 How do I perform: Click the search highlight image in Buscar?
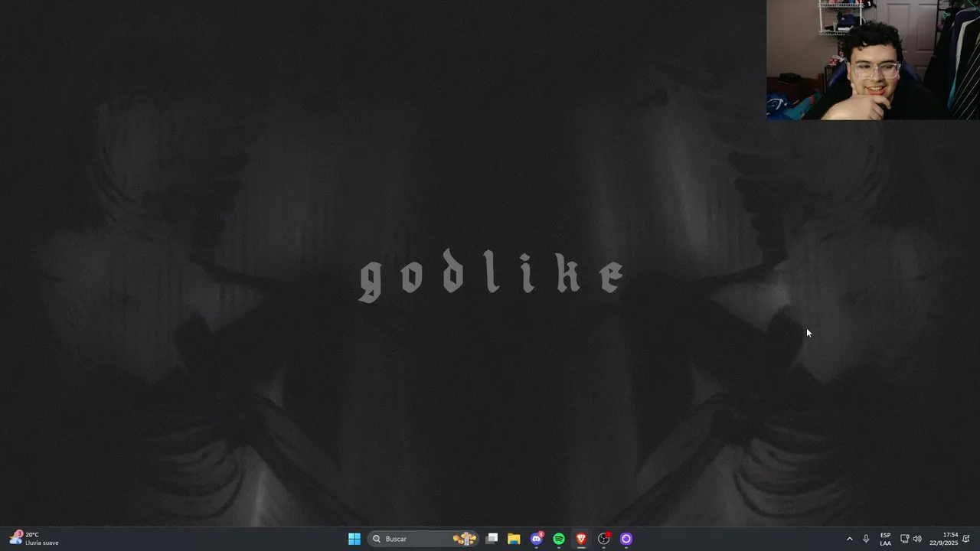[x=465, y=539]
